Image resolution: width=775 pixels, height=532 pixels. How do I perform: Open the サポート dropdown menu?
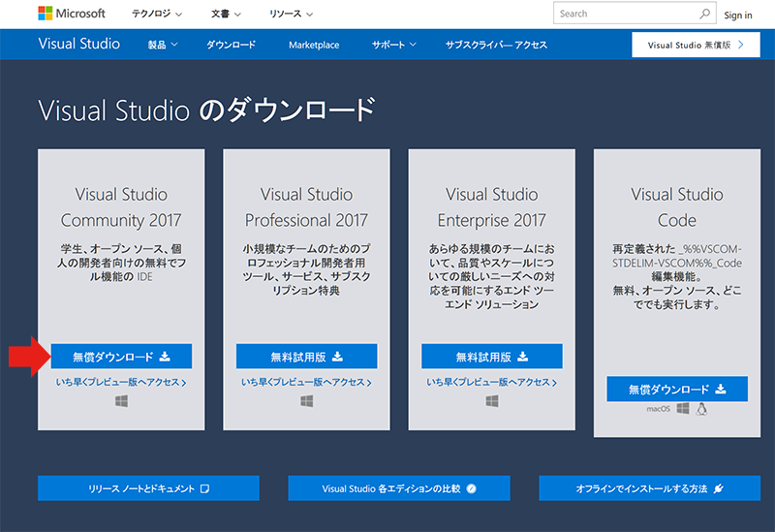394,45
